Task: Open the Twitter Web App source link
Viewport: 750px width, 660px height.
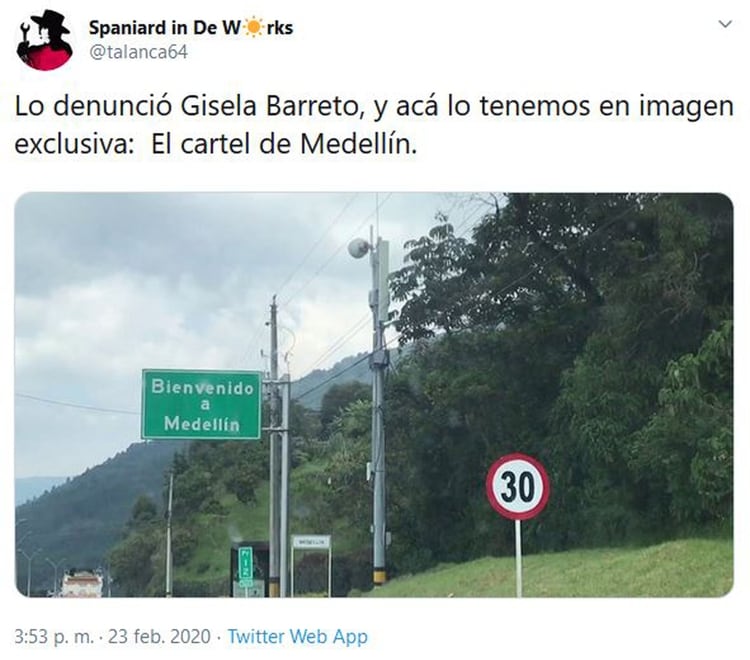Action: [298, 637]
